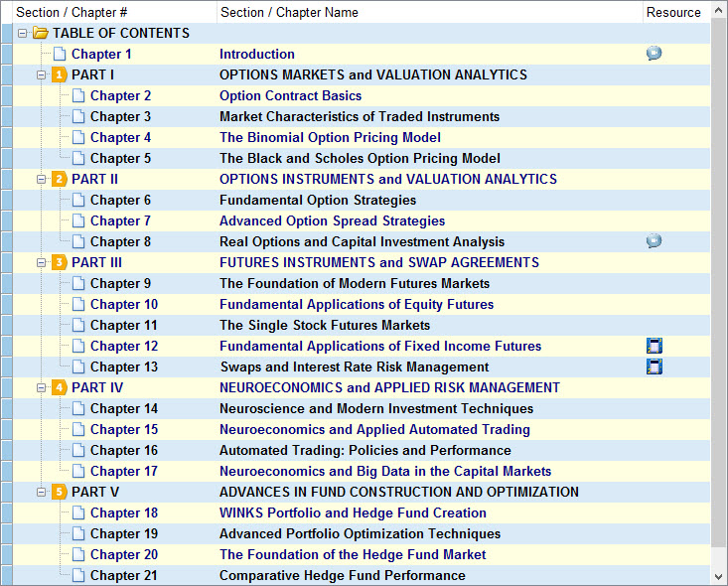
Task: Click the TABLE OF CONTENTS folder icon
Action: [41, 33]
